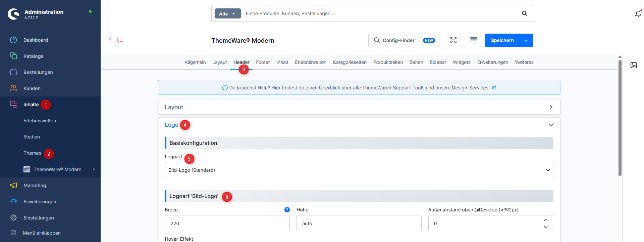Click the Inhalte content icon
This screenshot has height=242, width=644.
[13, 105]
